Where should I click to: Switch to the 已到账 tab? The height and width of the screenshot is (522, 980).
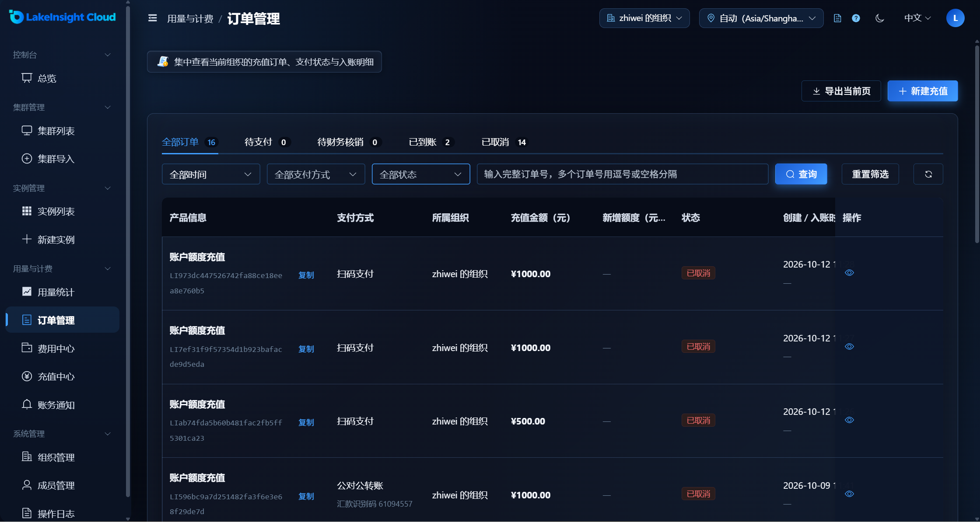click(x=431, y=142)
